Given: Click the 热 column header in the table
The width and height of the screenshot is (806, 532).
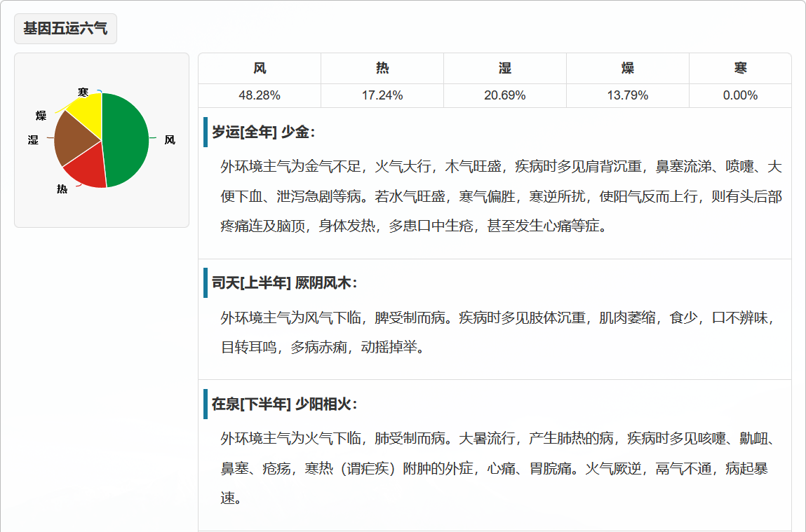Looking at the screenshot, I should pyautogui.click(x=382, y=68).
